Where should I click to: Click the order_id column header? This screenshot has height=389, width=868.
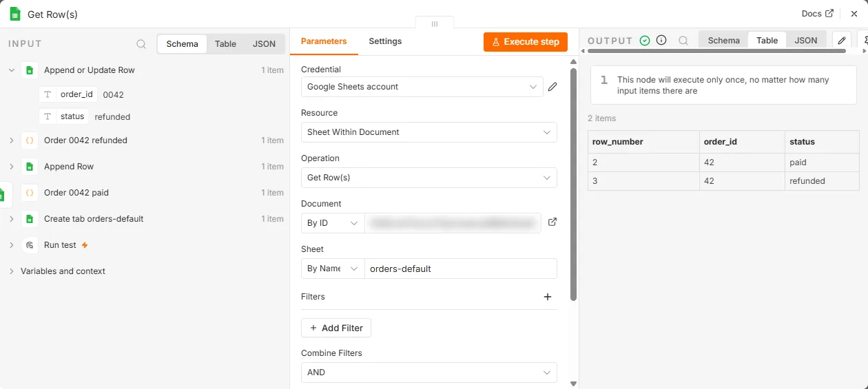click(742, 142)
